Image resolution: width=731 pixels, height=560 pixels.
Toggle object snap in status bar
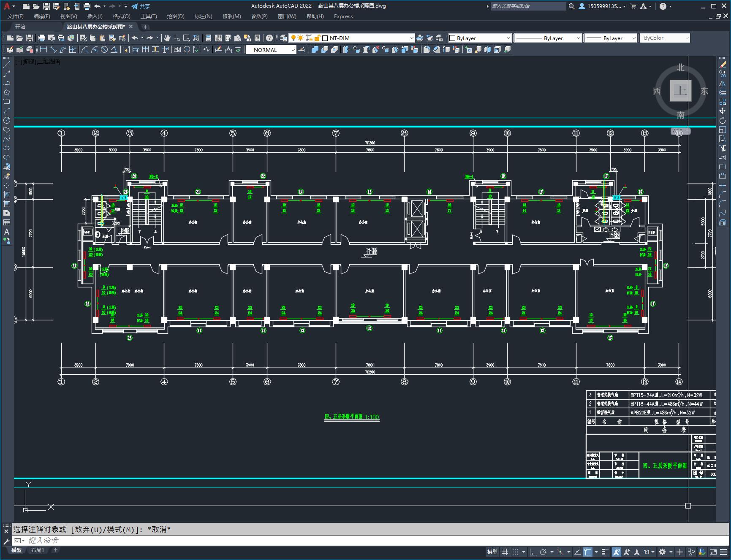pyautogui.click(x=587, y=552)
